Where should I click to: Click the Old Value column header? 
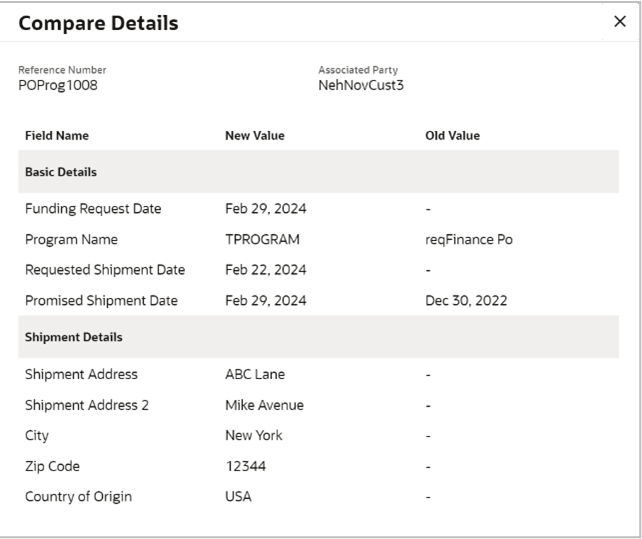click(x=452, y=136)
